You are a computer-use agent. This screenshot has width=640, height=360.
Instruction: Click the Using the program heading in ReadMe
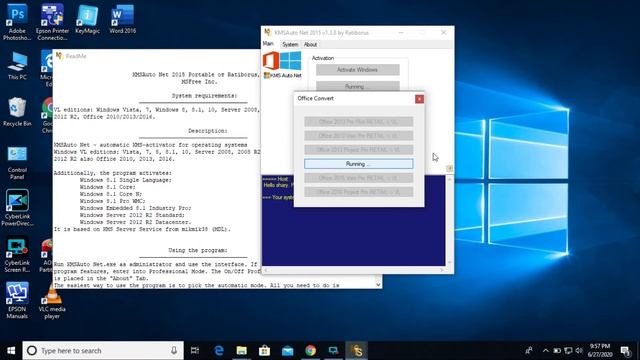coord(198,250)
